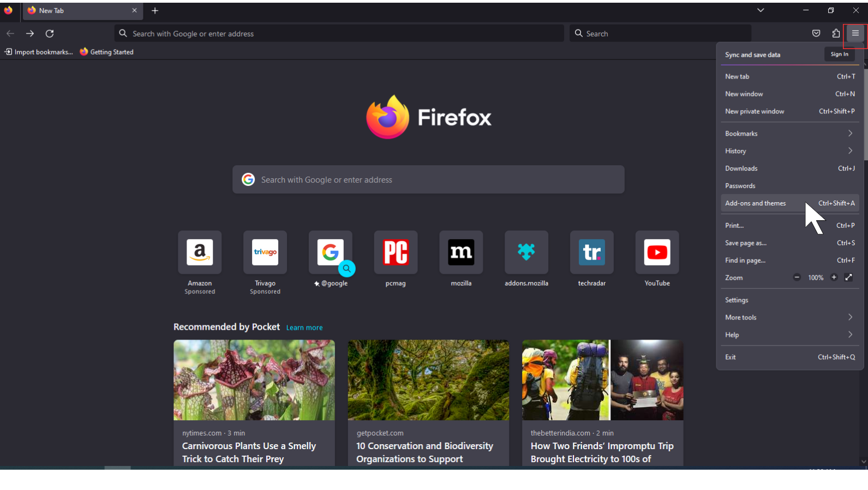Click Sign In button in menu
This screenshot has width=868, height=490.
(x=839, y=54)
